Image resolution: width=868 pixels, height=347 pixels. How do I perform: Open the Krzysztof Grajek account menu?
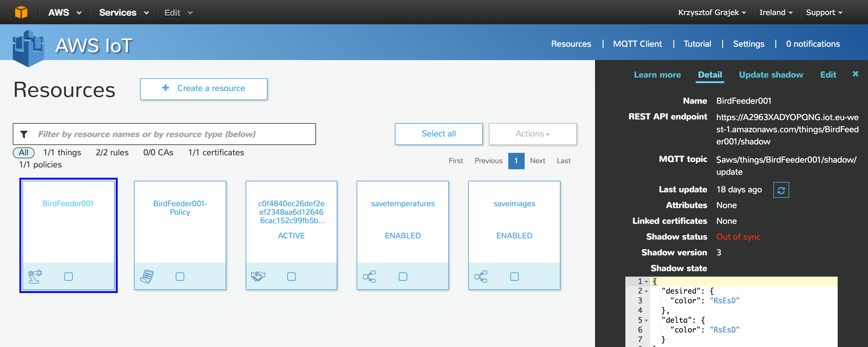coord(712,12)
